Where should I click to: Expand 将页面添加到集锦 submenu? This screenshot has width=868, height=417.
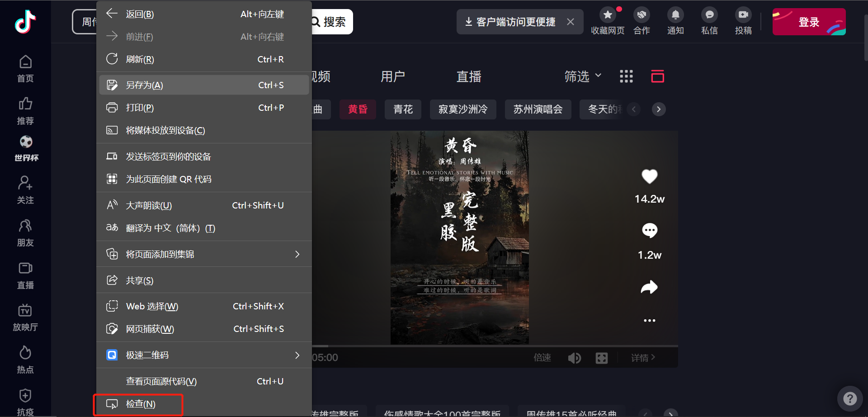point(297,254)
